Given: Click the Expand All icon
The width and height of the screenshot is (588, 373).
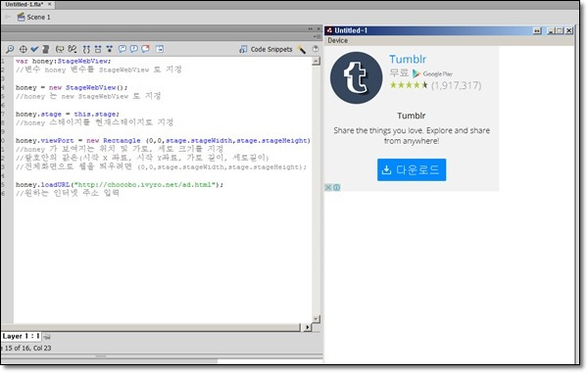Looking at the screenshot, I should pyautogui.click(x=110, y=49).
